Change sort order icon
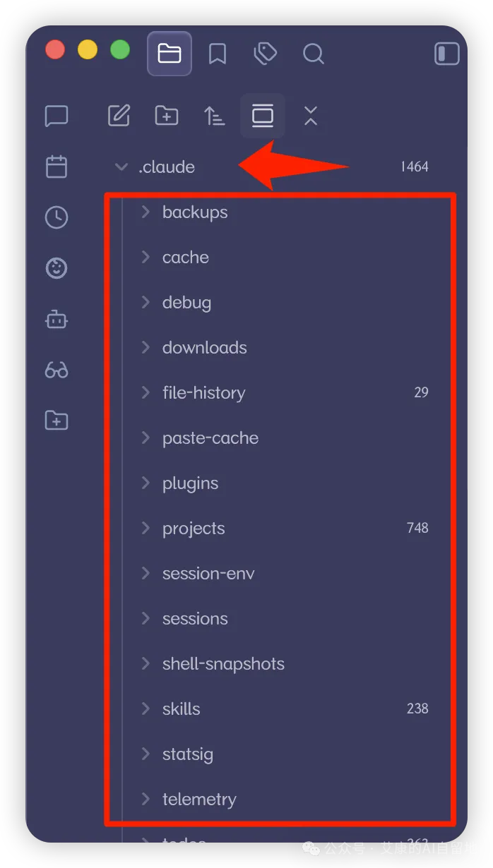Image resolution: width=493 pixels, height=868 pixels. 215,116
